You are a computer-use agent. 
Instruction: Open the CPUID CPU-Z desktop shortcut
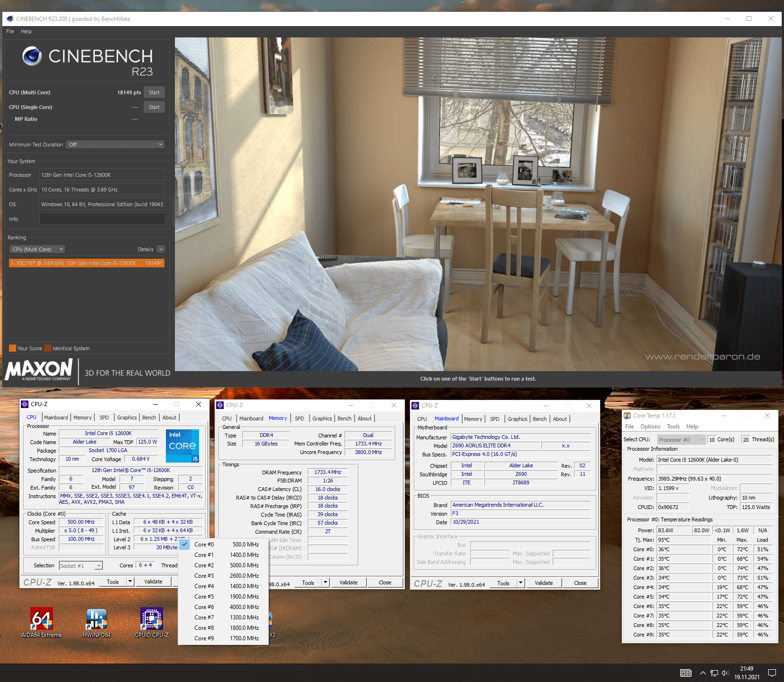(x=152, y=622)
